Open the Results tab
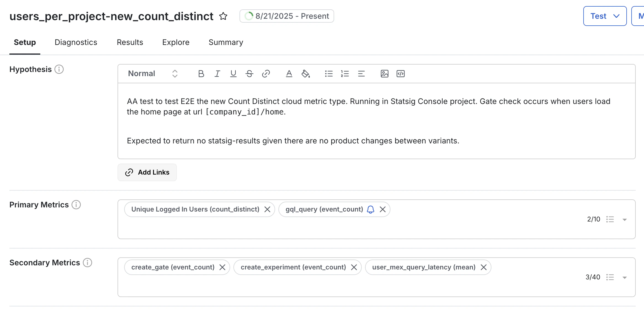Image resolution: width=644 pixels, height=310 pixels. click(x=130, y=42)
